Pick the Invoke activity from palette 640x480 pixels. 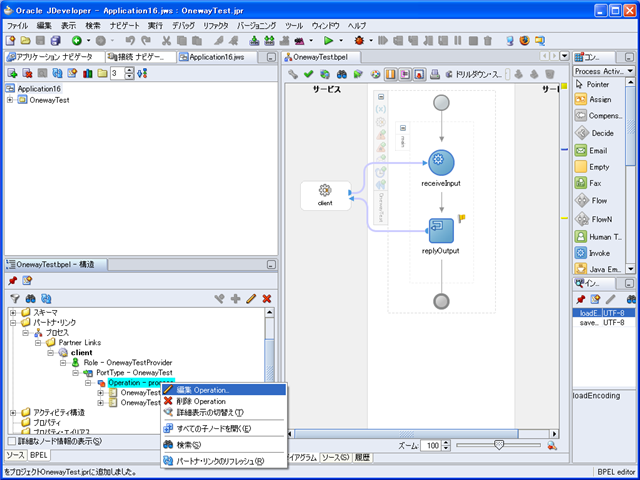(x=598, y=254)
